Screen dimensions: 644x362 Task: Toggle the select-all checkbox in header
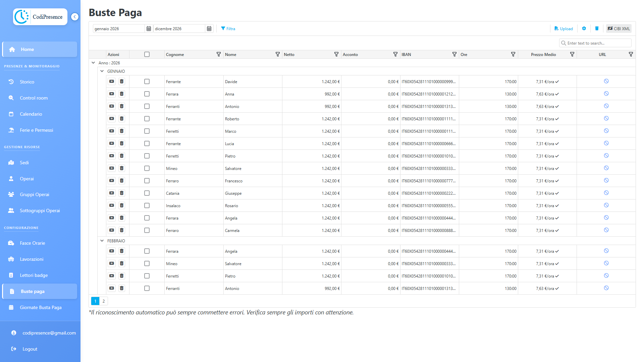coord(147,54)
